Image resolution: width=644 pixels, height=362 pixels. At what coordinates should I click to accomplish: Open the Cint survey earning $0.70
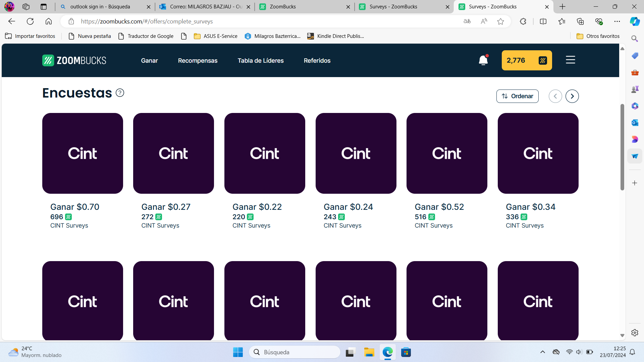click(x=83, y=154)
